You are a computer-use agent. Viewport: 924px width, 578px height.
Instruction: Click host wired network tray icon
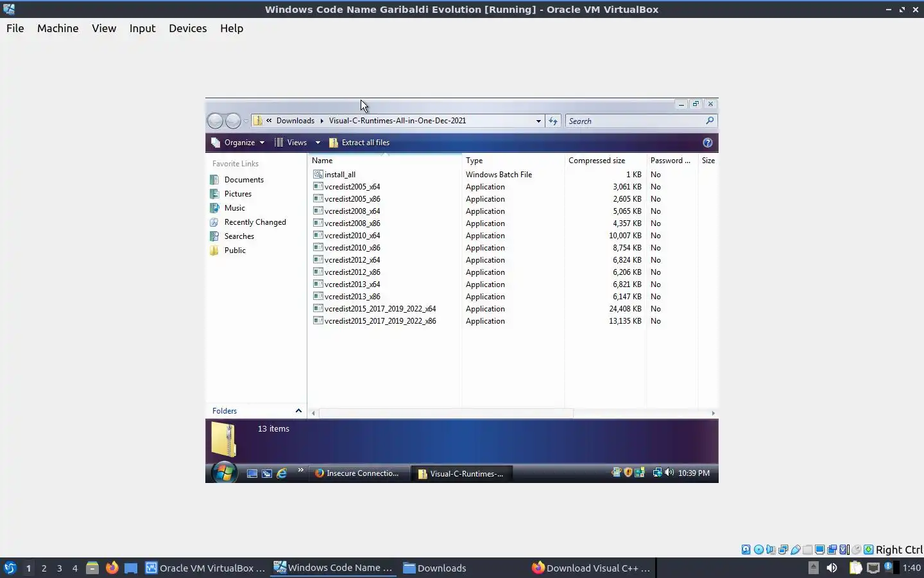[x=873, y=568]
